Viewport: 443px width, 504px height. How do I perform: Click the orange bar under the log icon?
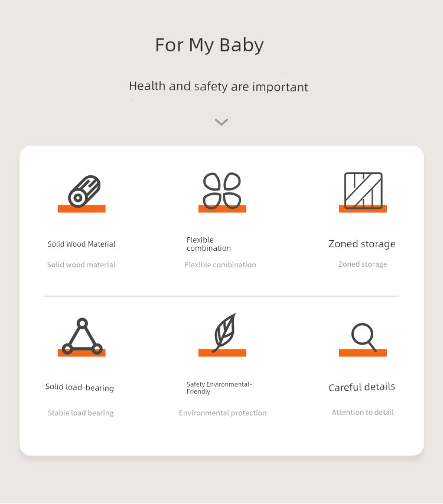pyautogui.click(x=82, y=208)
